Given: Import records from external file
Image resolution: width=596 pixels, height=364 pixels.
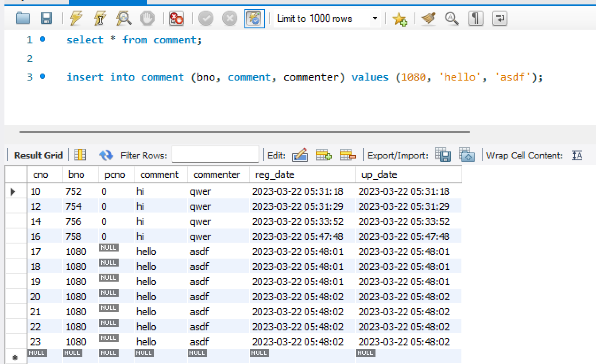Looking at the screenshot, I should point(467,155).
